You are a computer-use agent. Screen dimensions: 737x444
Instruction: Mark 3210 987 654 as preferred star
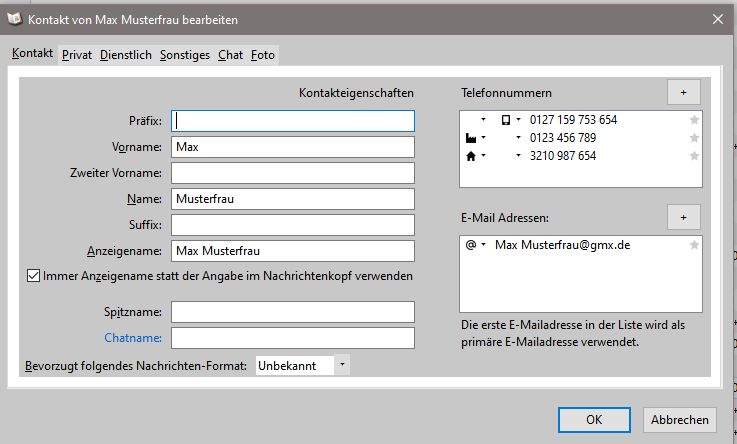tap(694, 156)
